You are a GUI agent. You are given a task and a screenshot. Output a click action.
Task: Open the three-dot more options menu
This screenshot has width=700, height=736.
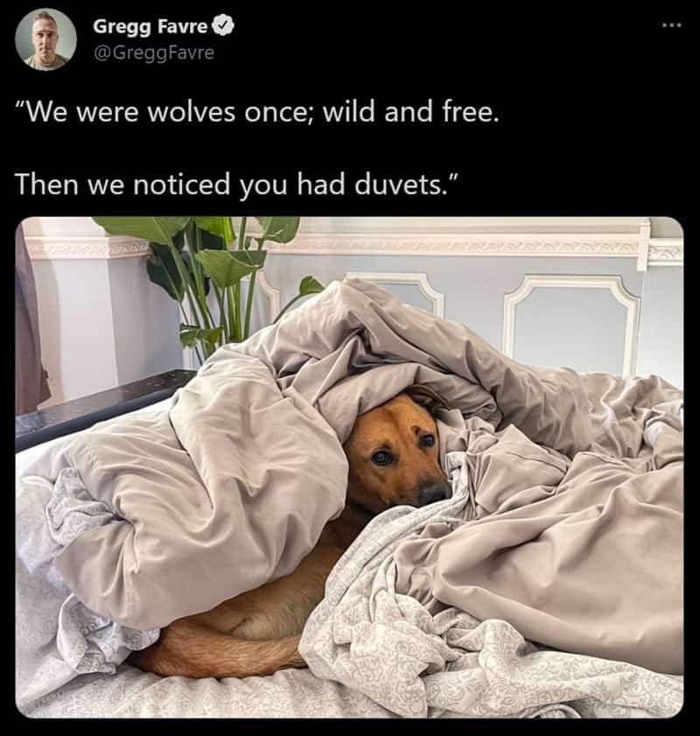click(x=672, y=25)
